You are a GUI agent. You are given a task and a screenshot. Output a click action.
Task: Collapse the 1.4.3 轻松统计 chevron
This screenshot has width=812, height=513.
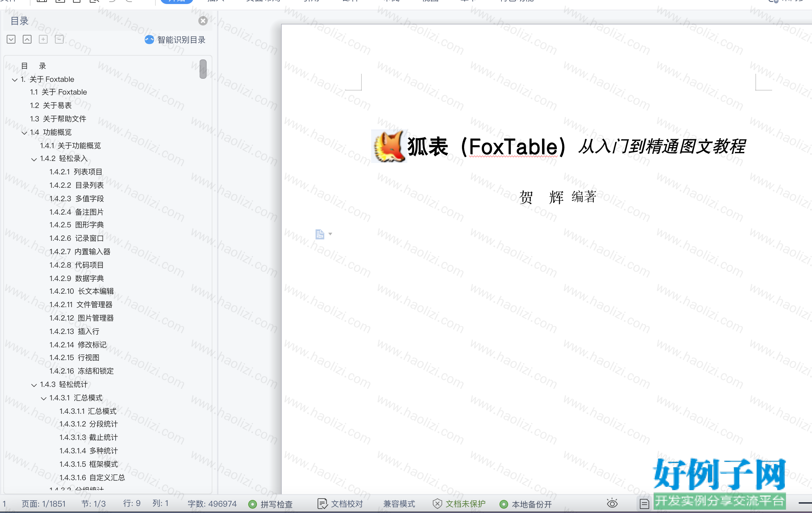click(x=34, y=385)
